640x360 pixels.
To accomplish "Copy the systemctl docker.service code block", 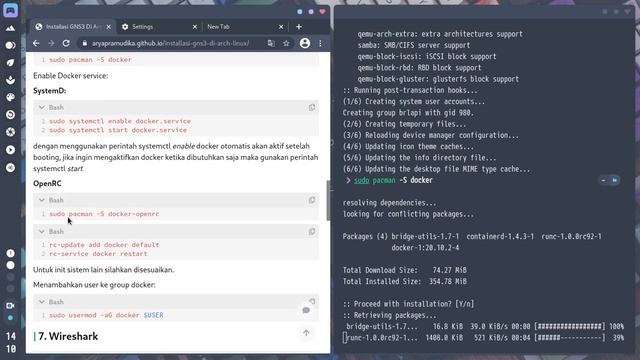I will (x=312, y=107).
